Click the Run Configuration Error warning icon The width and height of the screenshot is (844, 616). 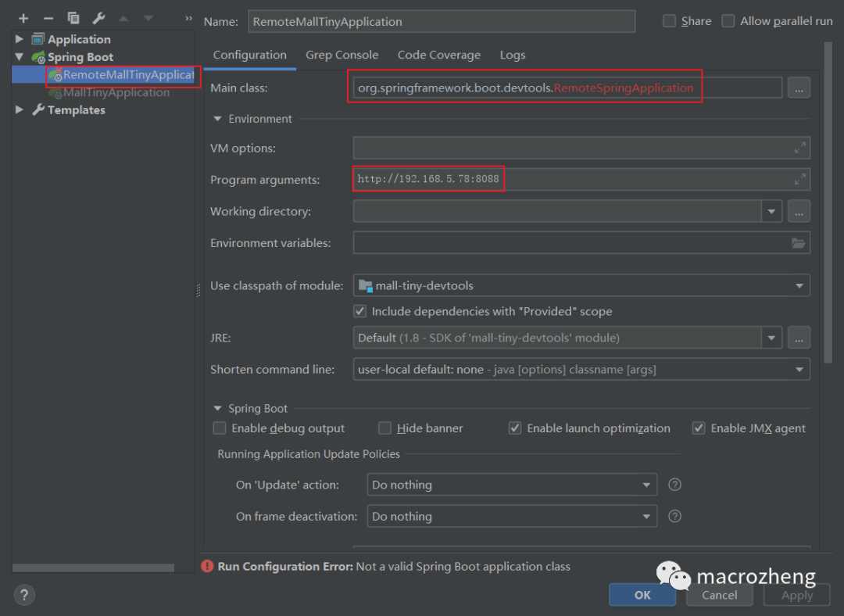[x=207, y=567]
